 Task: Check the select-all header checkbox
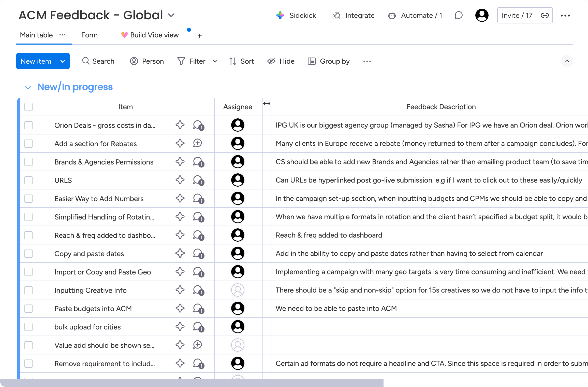click(x=28, y=107)
